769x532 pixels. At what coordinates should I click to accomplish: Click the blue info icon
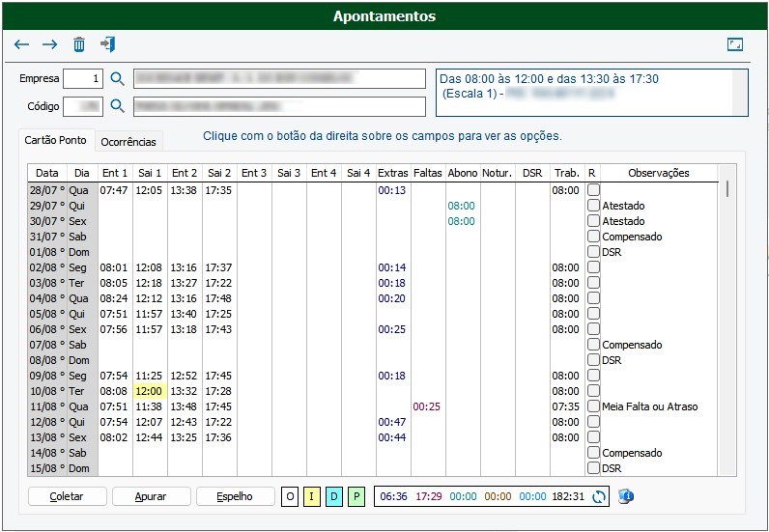[625, 496]
